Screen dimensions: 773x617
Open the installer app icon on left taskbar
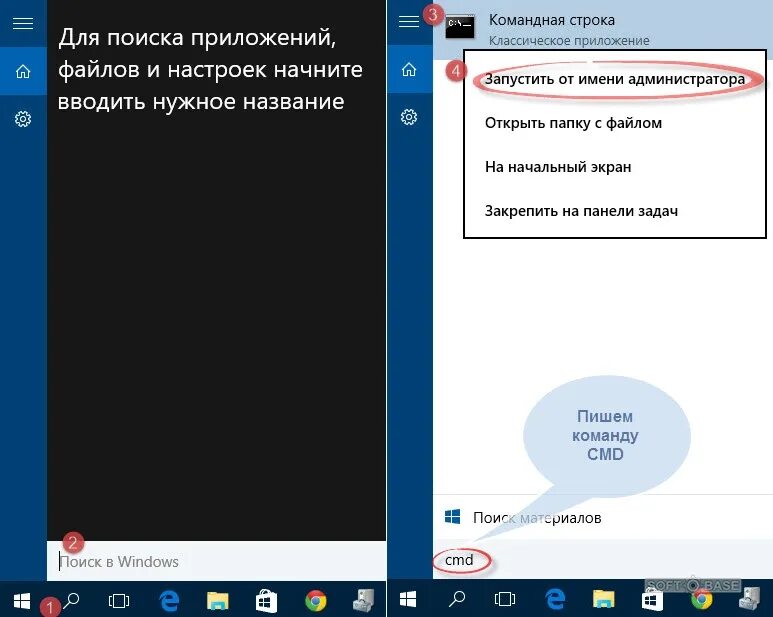[364, 600]
